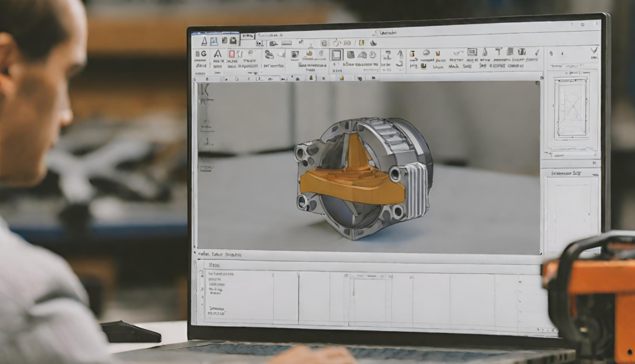The height and width of the screenshot is (364, 635).
Task: Click the T-shaped hammer icon
Action: tap(498, 51)
